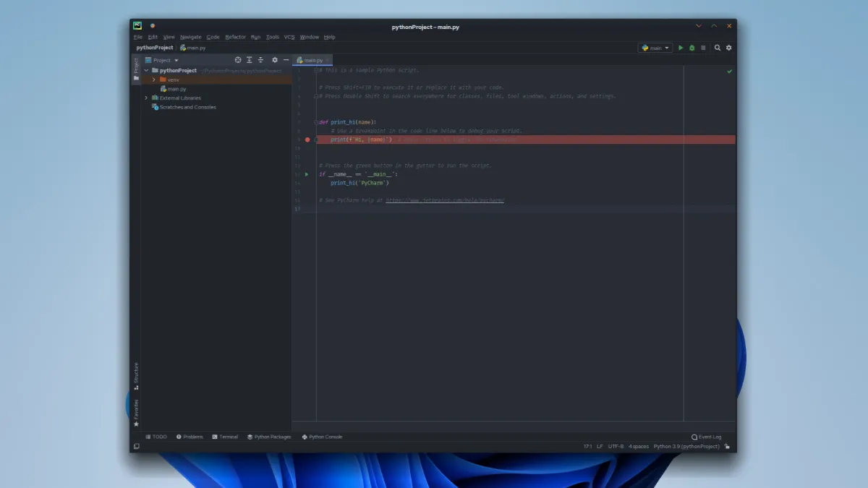This screenshot has width=868, height=488.
Task: Toggle tool window bars icon bottom-left
Action: point(136,447)
